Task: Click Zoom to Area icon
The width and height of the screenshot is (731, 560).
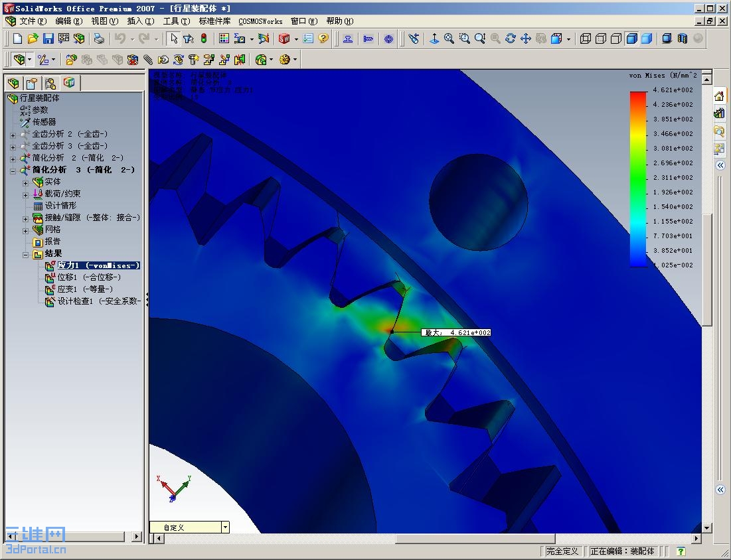Action: pyautogui.click(x=464, y=38)
